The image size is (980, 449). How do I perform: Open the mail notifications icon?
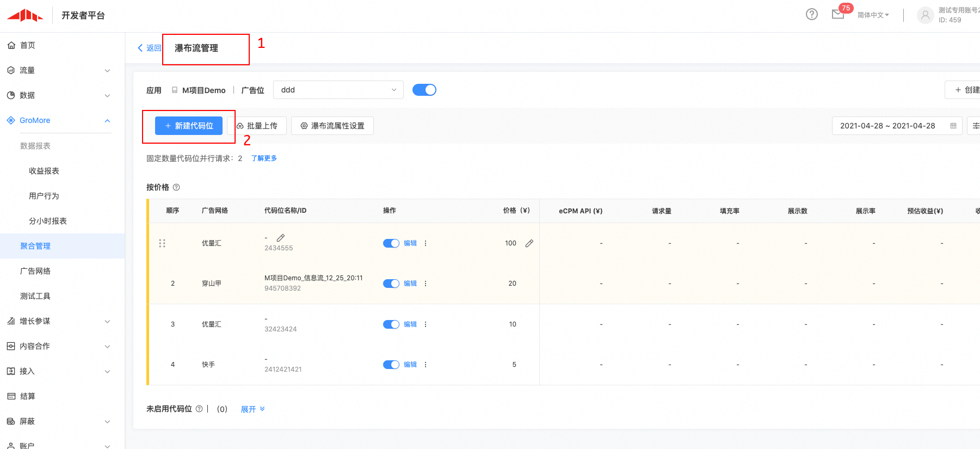tap(838, 15)
